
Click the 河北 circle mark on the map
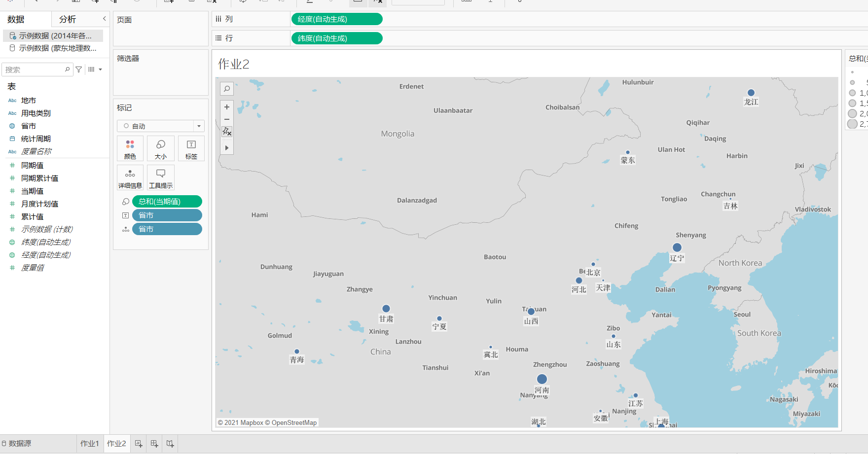tap(579, 280)
